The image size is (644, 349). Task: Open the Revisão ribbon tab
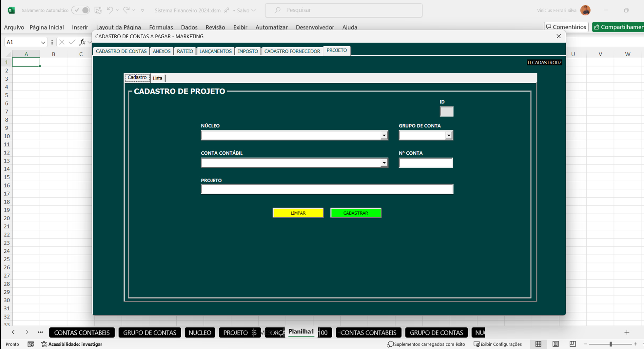215,27
